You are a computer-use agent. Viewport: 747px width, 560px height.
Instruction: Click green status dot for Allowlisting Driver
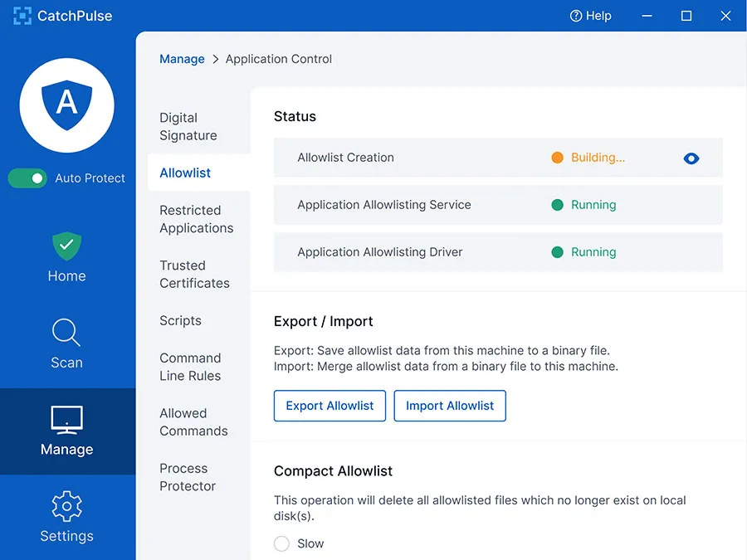pos(557,252)
